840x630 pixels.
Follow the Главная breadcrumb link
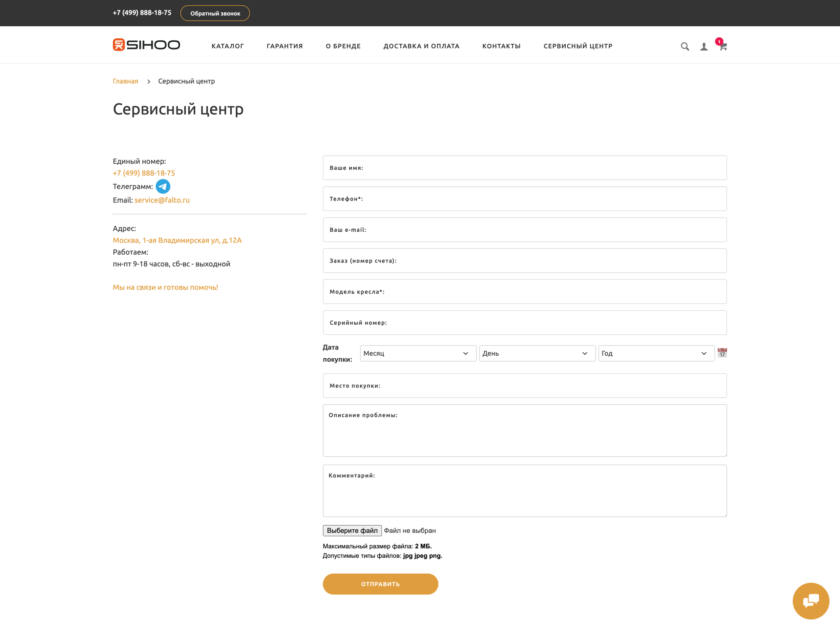pyautogui.click(x=125, y=81)
